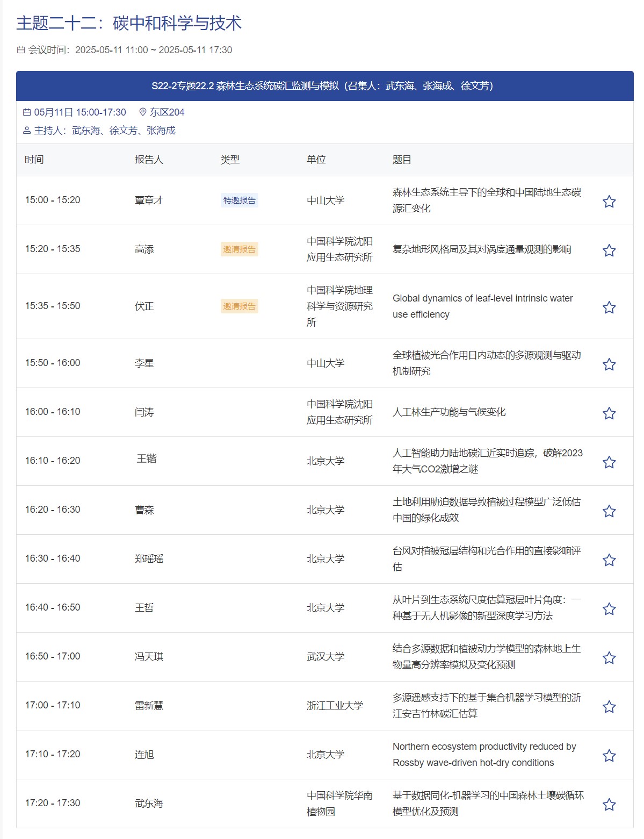
Task: Click speaker name 雷新慧
Action: (x=149, y=706)
